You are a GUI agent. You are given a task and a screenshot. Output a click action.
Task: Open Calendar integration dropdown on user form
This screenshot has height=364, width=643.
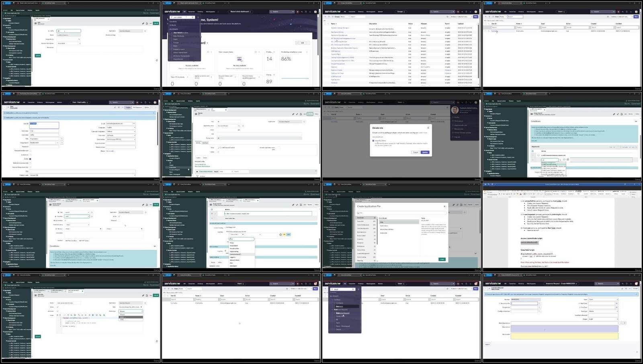(121, 131)
